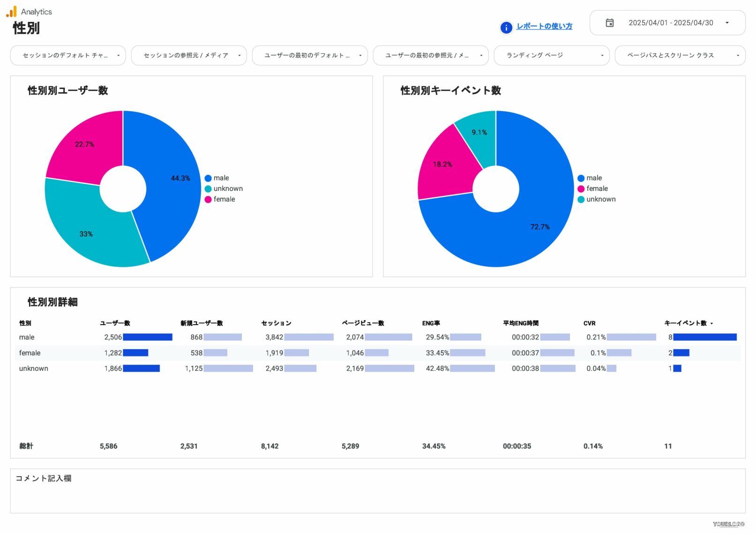Open the セッションの参照元 / メディア filter

coord(189,55)
